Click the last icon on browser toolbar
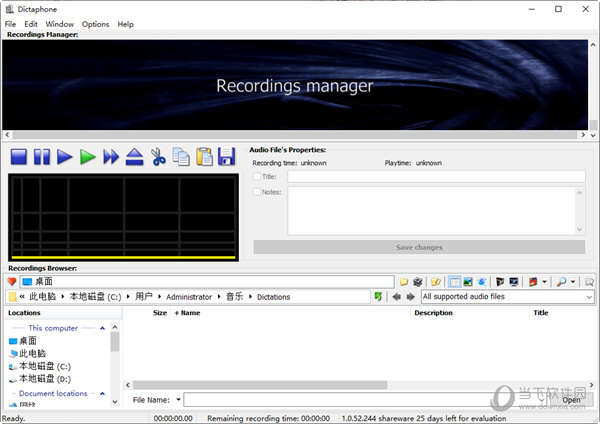The image size is (600, 424). [589, 282]
